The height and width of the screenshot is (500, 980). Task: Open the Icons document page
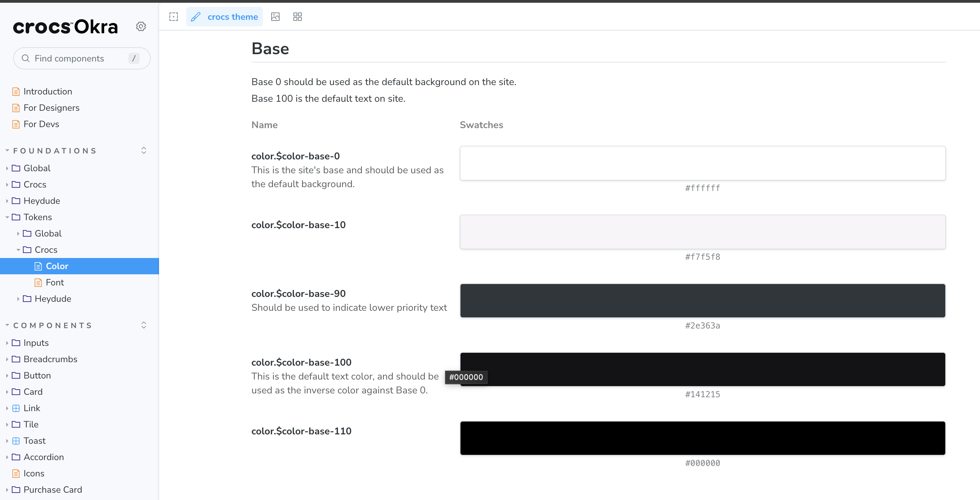pyautogui.click(x=33, y=473)
